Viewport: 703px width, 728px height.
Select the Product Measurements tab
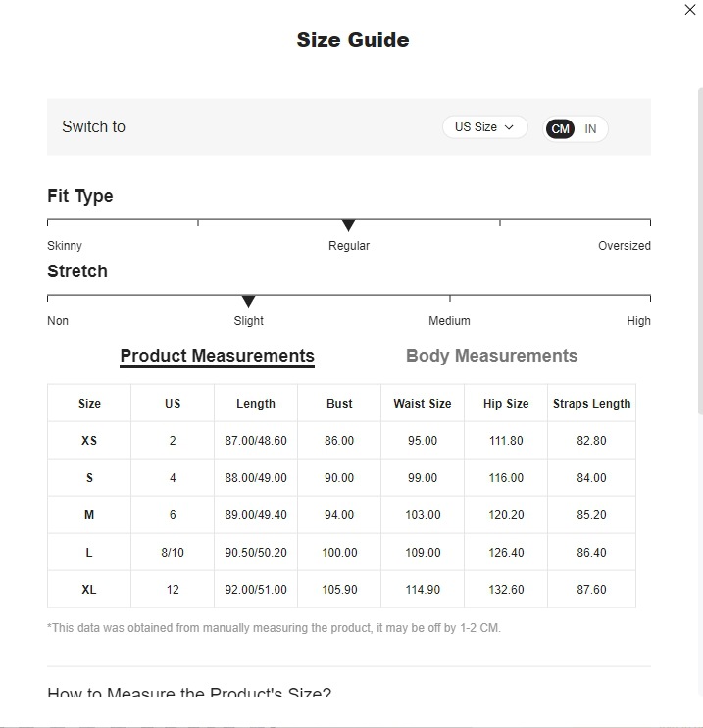(x=217, y=356)
